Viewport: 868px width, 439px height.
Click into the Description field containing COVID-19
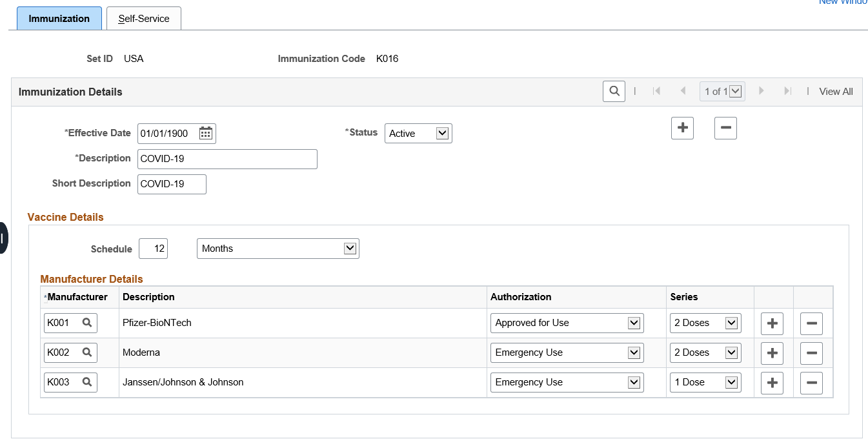click(227, 159)
